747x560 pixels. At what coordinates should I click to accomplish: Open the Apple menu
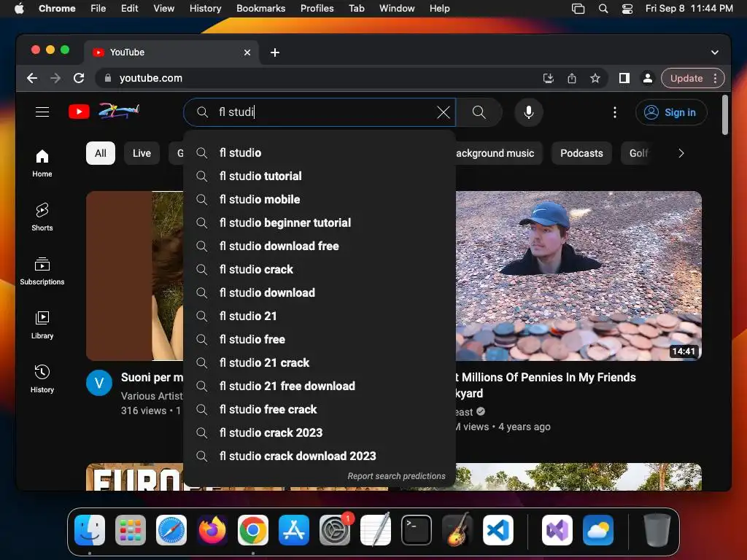(x=19, y=9)
